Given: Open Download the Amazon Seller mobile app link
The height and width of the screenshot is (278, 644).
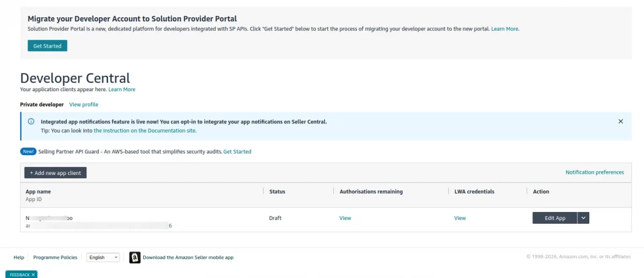Looking at the screenshot, I should [188, 258].
